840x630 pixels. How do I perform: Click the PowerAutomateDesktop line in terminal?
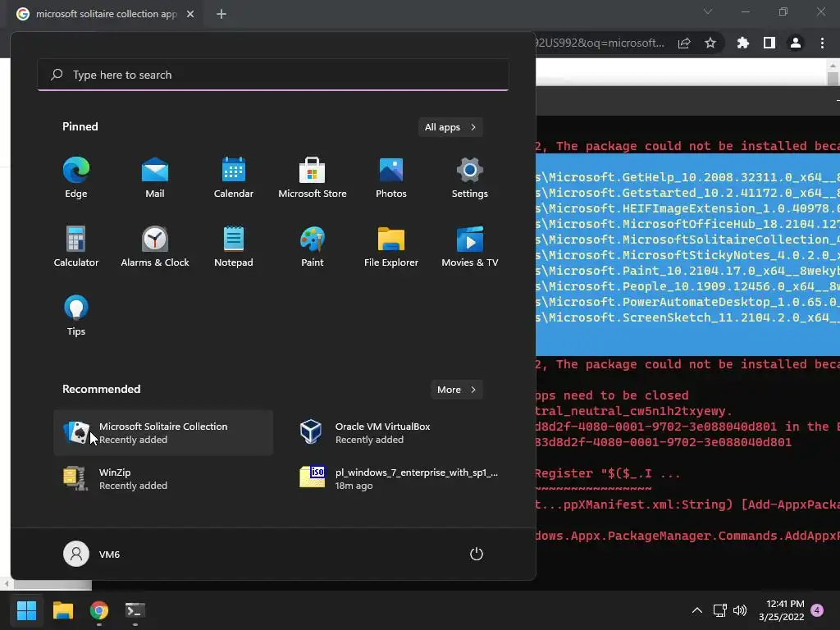tap(688, 302)
